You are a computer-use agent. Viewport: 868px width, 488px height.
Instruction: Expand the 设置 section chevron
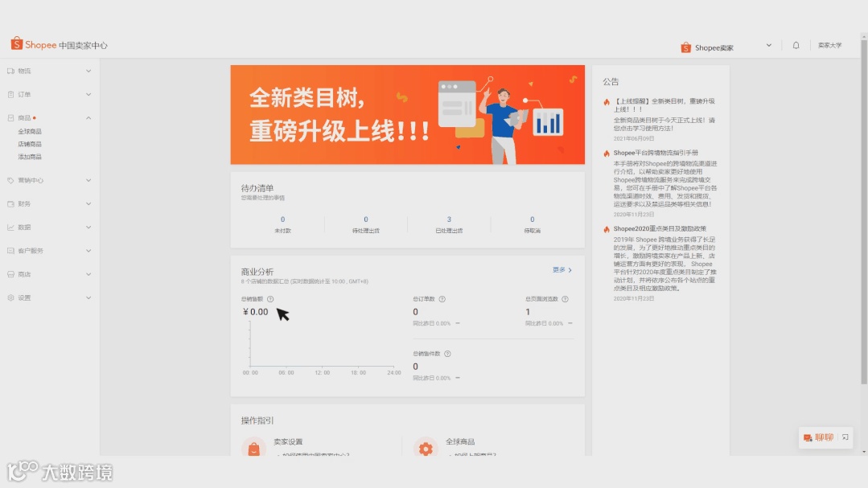88,297
